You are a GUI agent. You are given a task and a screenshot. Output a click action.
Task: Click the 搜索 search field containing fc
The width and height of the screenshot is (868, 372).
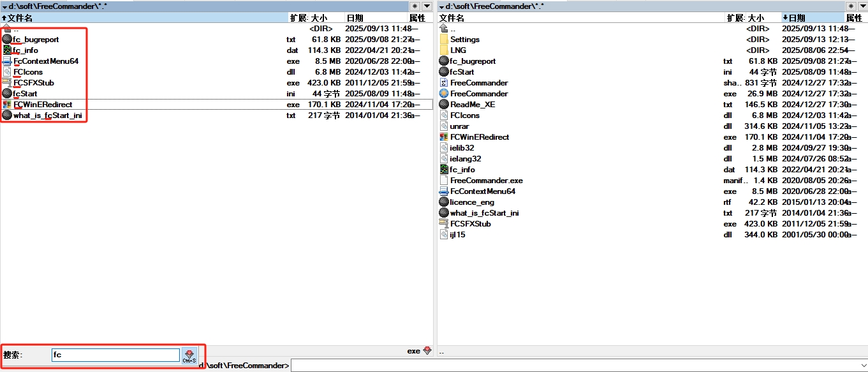coord(116,355)
